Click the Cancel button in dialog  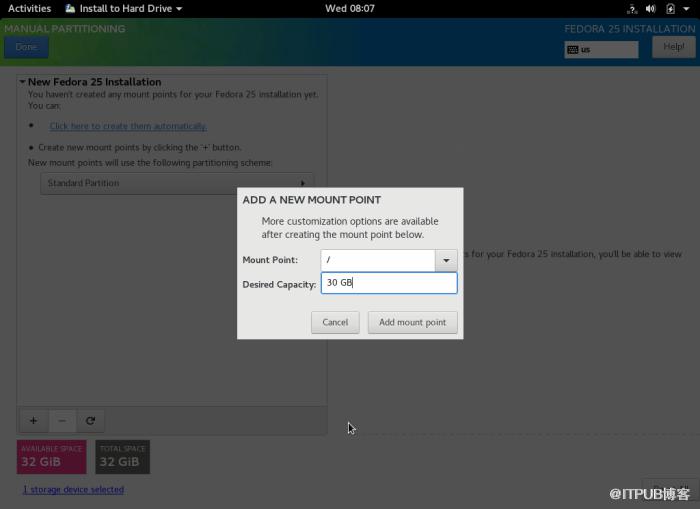[335, 322]
